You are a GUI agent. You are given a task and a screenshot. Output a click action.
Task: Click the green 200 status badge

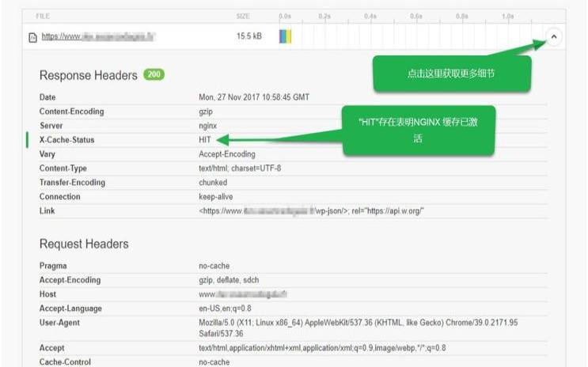(x=154, y=74)
